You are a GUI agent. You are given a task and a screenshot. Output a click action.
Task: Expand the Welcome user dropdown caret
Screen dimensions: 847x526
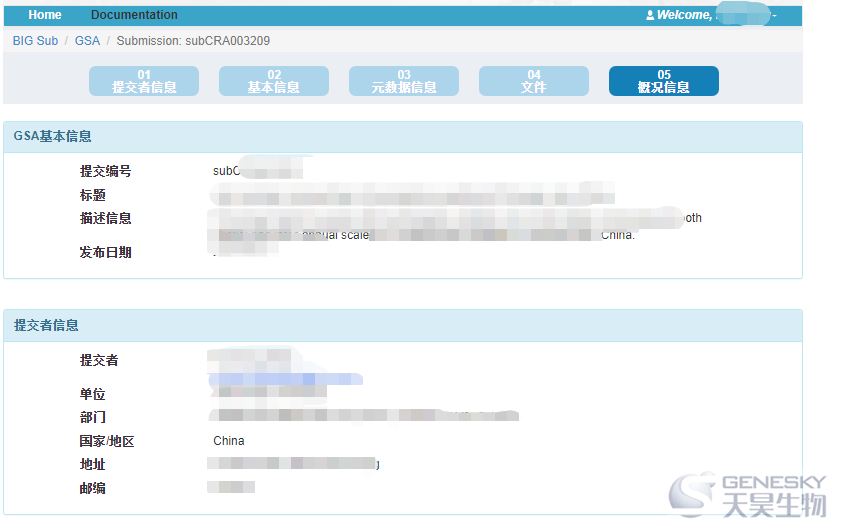coord(774,16)
